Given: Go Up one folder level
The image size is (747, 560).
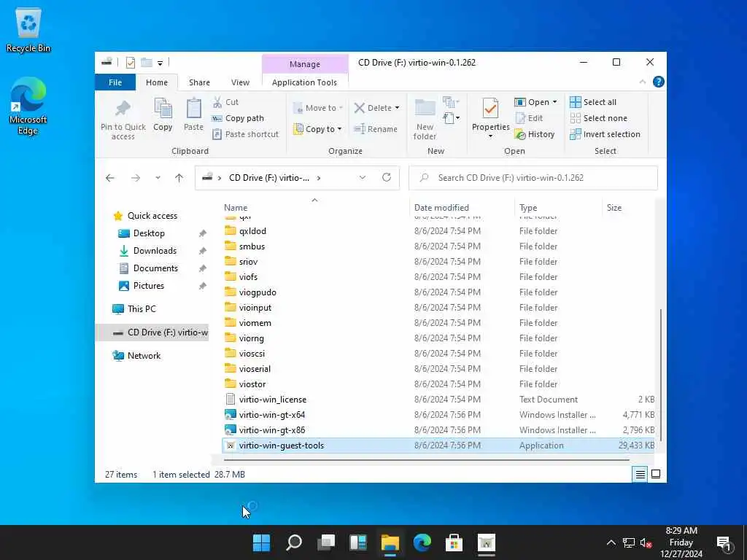Looking at the screenshot, I should [179, 178].
